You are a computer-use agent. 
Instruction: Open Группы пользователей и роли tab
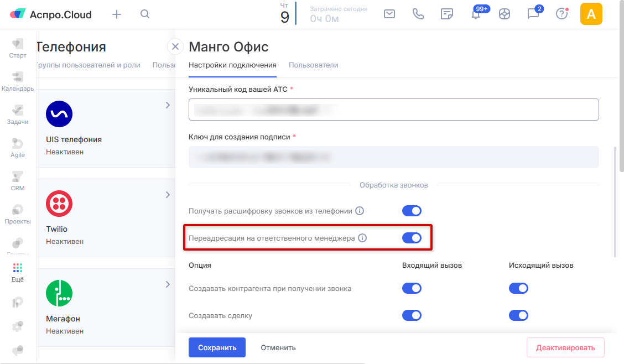89,65
